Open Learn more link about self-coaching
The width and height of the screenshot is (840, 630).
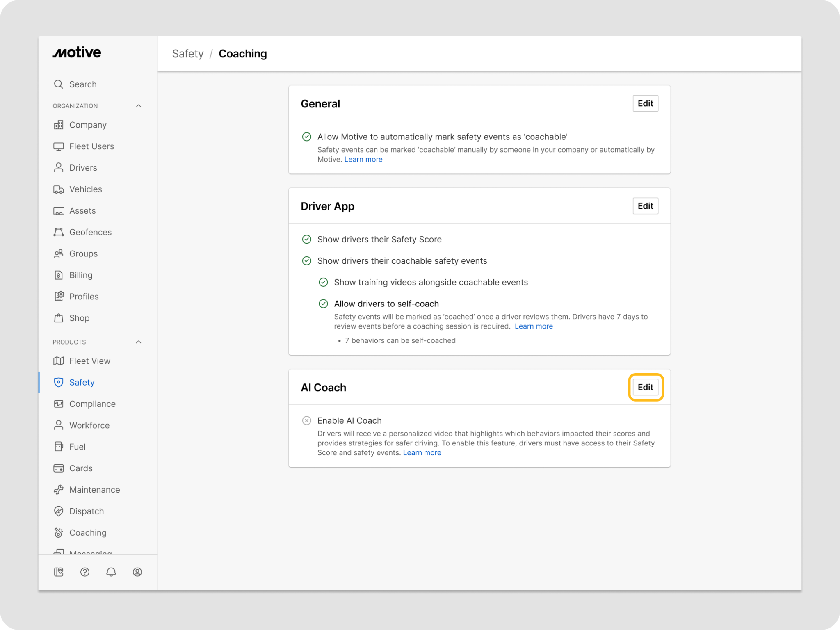(x=534, y=326)
